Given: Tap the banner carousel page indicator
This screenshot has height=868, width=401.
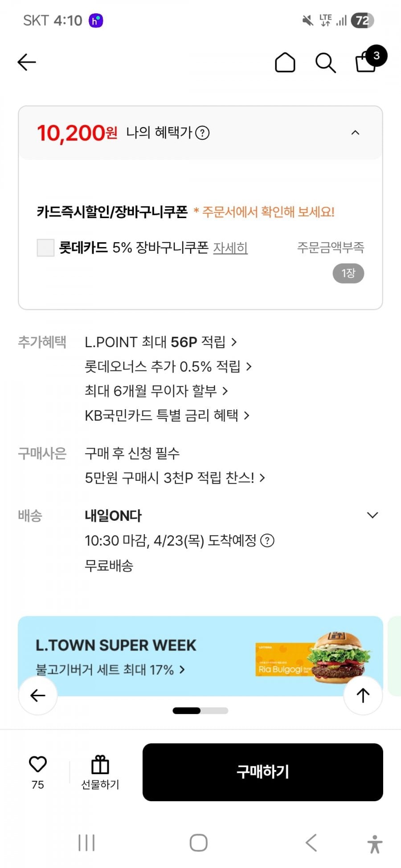Looking at the screenshot, I should point(200,711).
